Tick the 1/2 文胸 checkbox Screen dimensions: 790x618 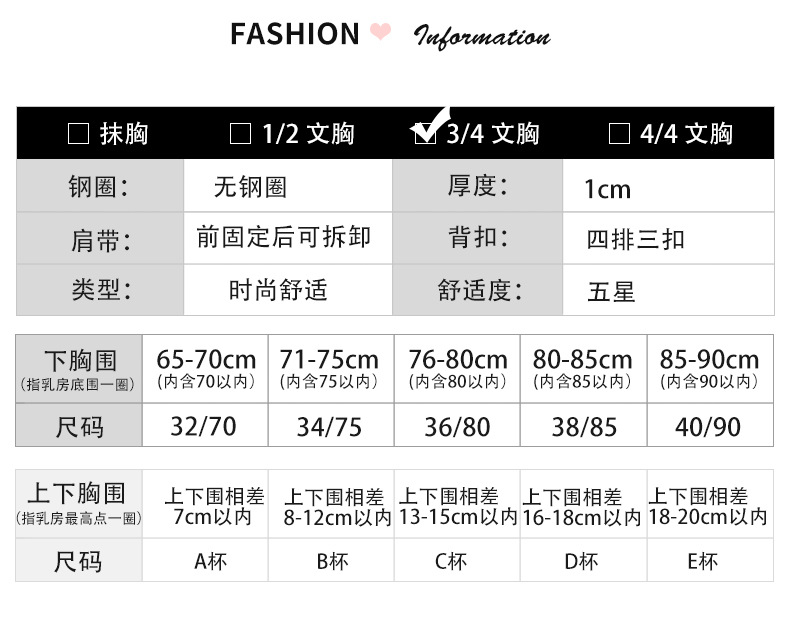[x=240, y=134]
